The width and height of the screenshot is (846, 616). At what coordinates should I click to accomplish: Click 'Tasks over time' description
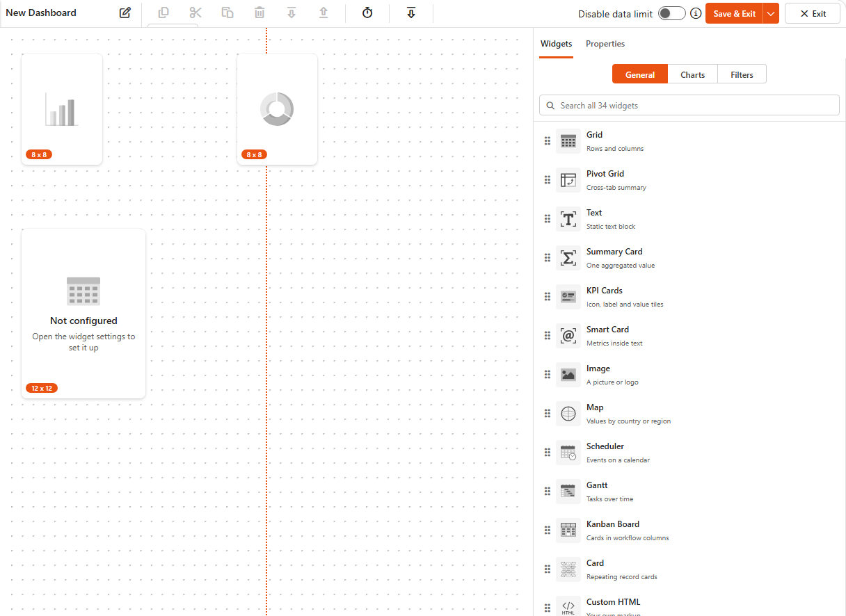coord(610,499)
